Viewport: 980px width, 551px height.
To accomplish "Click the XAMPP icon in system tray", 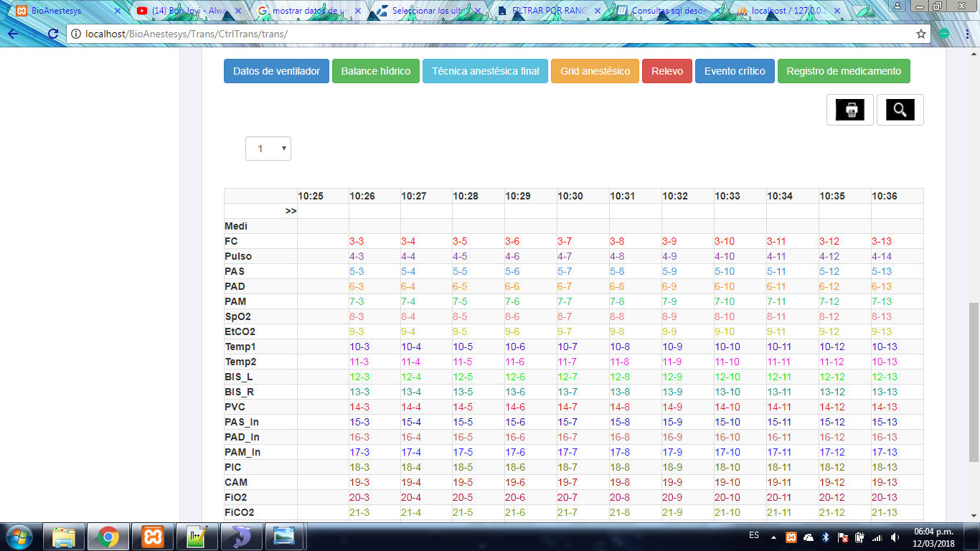I will 791,537.
